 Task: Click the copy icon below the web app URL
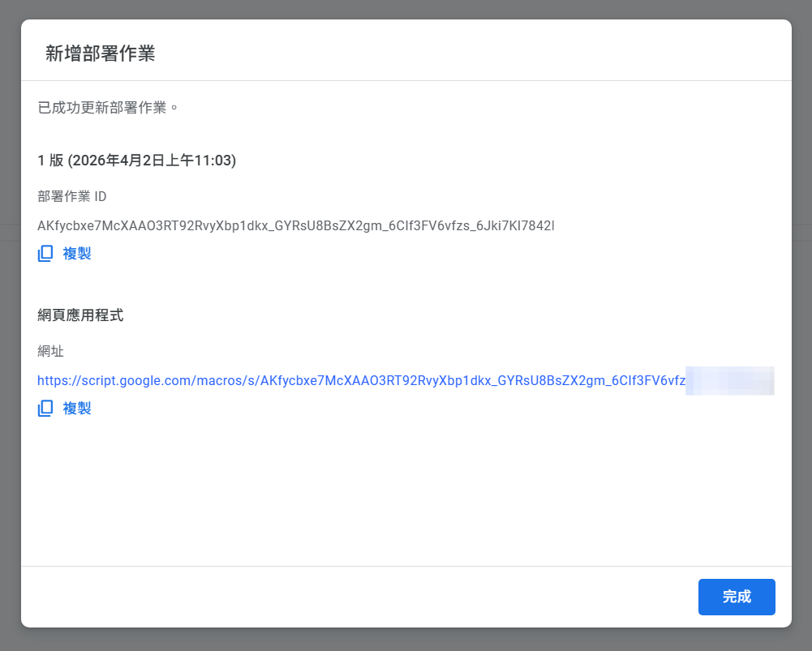tap(45, 408)
